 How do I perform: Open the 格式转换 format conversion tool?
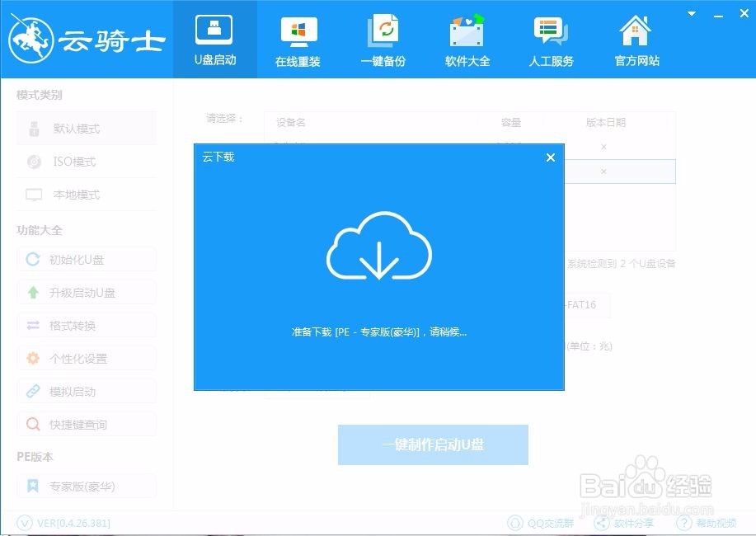(x=86, y=325)
